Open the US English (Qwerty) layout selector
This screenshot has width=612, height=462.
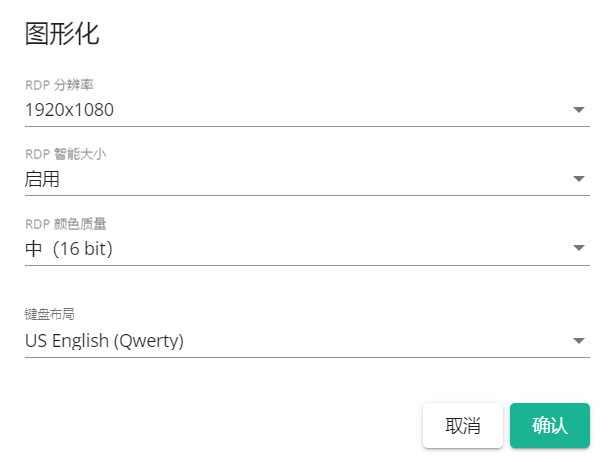104,341
